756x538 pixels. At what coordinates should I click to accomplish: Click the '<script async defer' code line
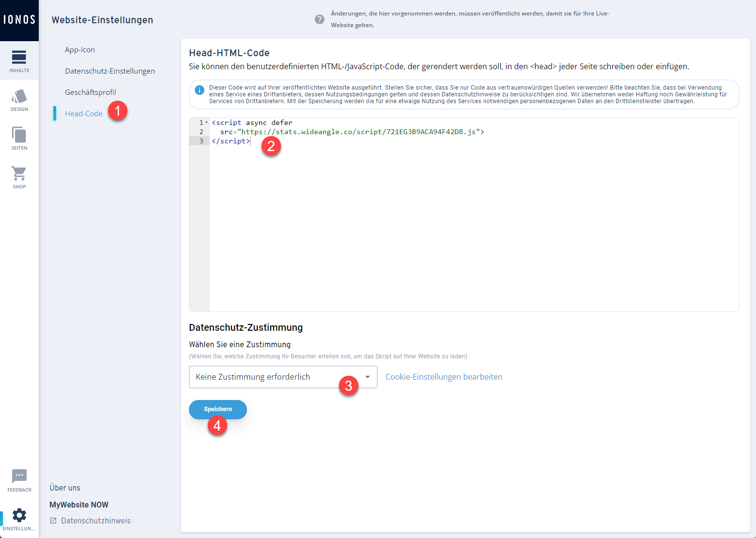coord(252,123)
